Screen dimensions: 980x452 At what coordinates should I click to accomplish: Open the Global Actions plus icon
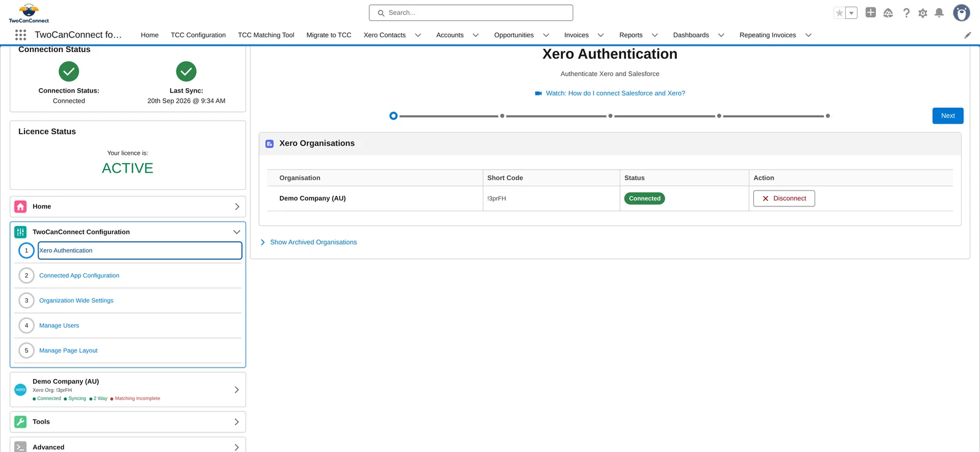pos(870,12)
